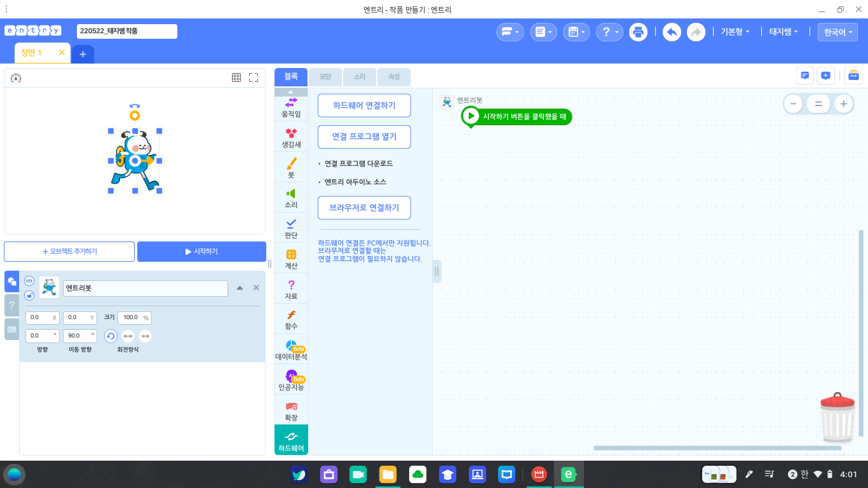
Task: Click workspace horizontal scrollbar
Action: 717,448
